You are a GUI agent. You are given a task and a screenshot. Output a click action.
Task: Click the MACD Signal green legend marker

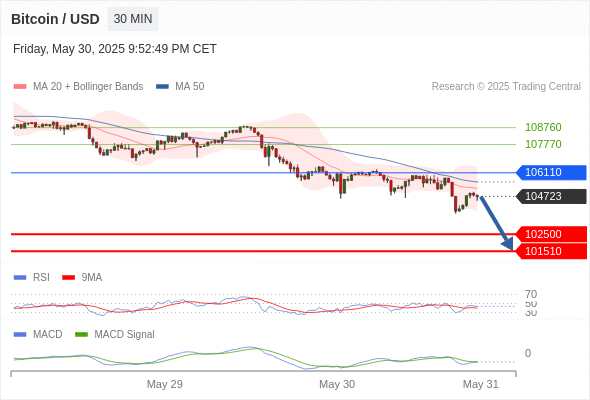coord(81,335)
